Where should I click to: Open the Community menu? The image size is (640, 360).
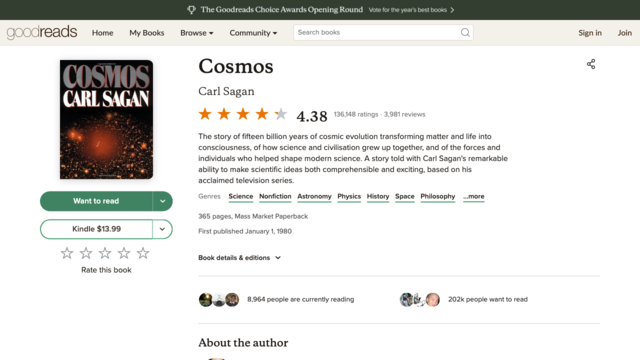253,33
